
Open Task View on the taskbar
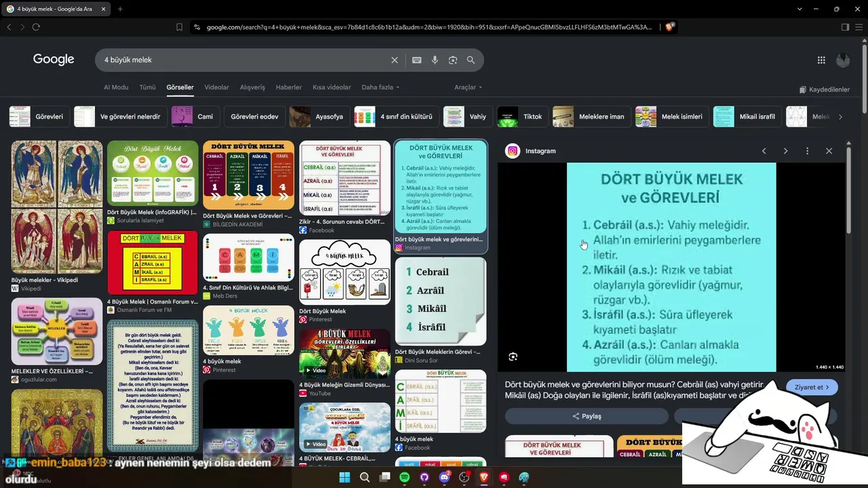384,477
